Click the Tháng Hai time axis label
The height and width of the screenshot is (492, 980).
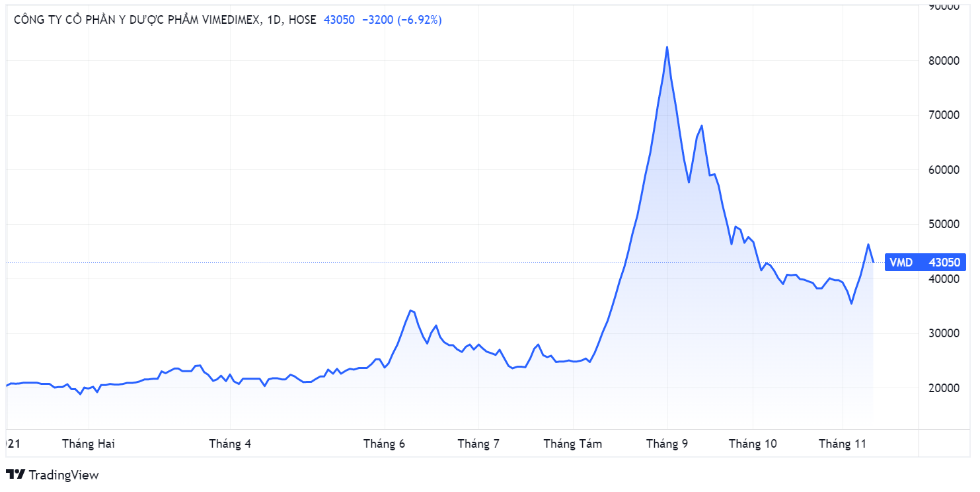(89, 444)
